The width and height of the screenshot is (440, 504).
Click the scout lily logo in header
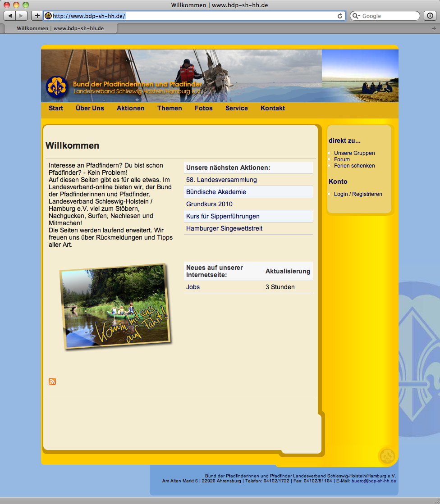56,88
